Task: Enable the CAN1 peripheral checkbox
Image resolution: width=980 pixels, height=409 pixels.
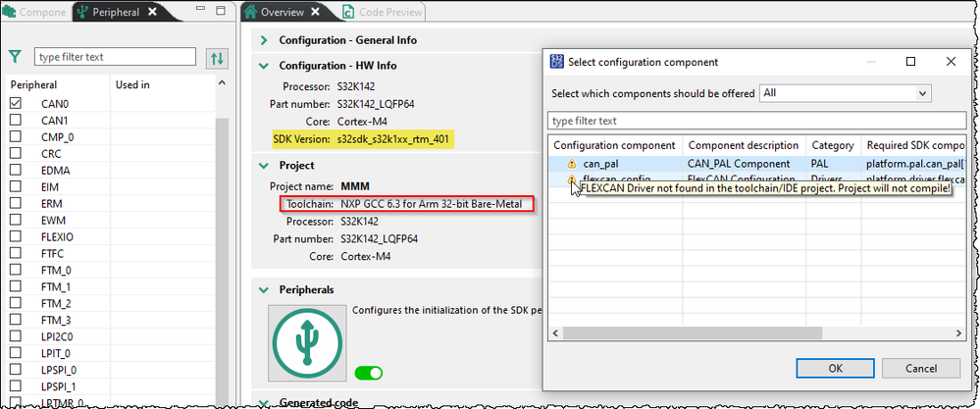Action: click(16, 120)
